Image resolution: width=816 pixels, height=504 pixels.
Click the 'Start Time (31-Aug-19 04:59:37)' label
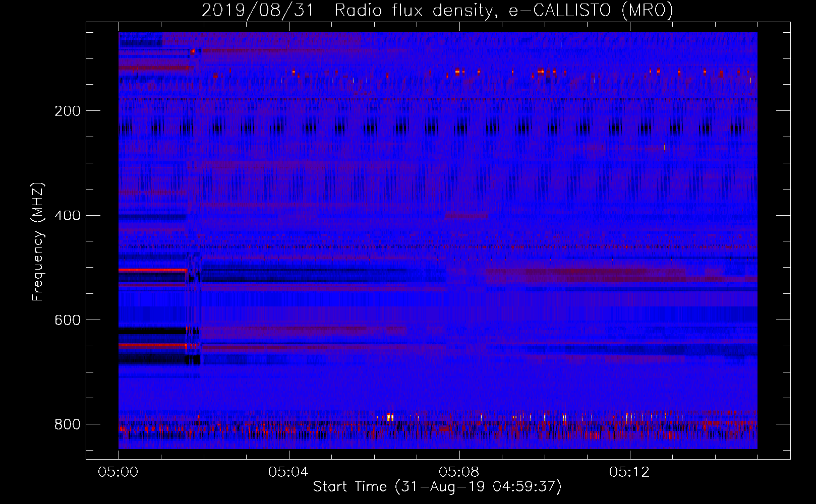click(437, 487)
